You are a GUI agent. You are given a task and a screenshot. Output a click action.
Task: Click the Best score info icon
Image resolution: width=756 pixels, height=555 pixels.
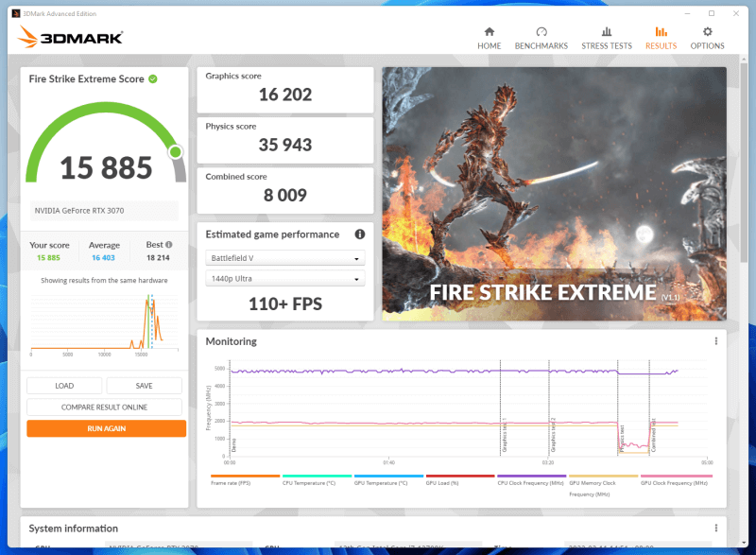point(169,245)
